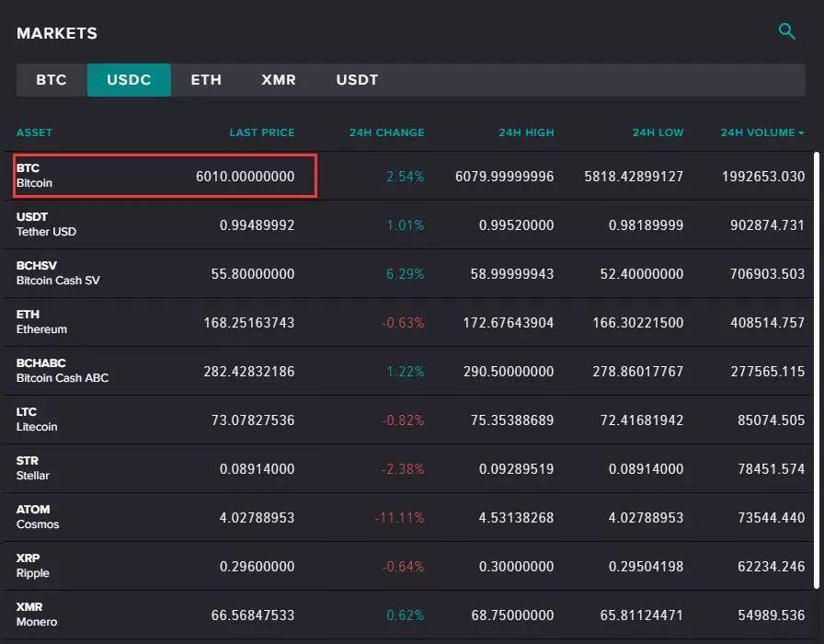This screenshot has height=644, width=824.
Task: Click Stellar 24H change -2.38%
Action: [x=403, y=469]
